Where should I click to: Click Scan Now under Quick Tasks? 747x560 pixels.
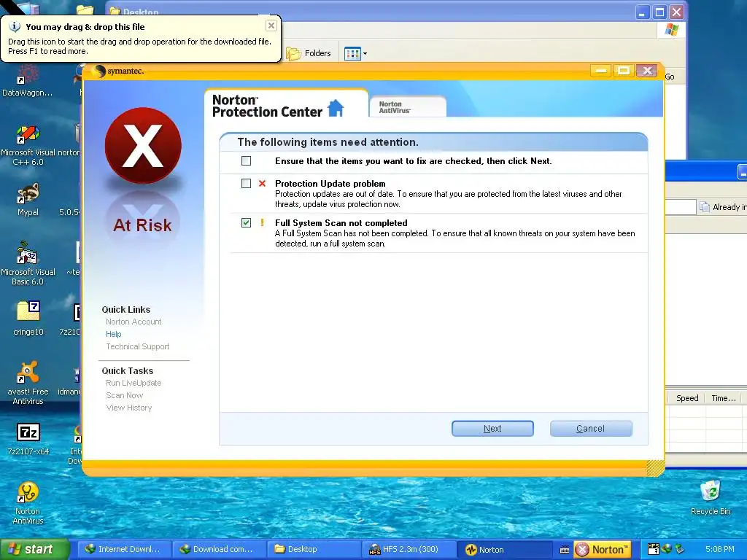[124, 395]
